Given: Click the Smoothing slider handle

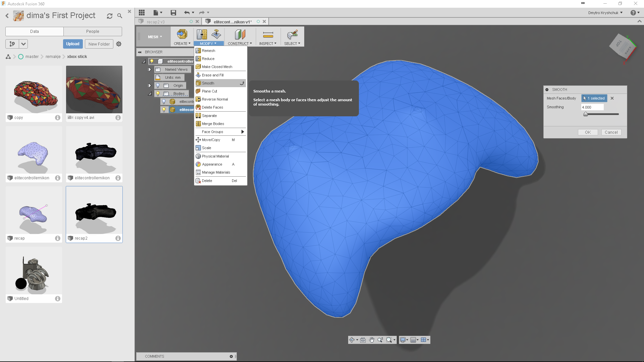Looking at the screenshot, I should (586, 114).
